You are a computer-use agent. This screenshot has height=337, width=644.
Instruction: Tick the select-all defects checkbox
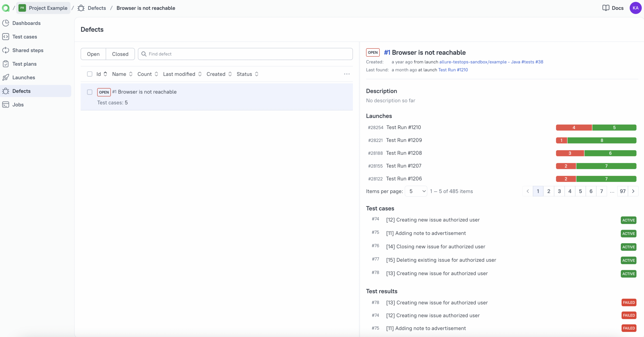(90, 74)
